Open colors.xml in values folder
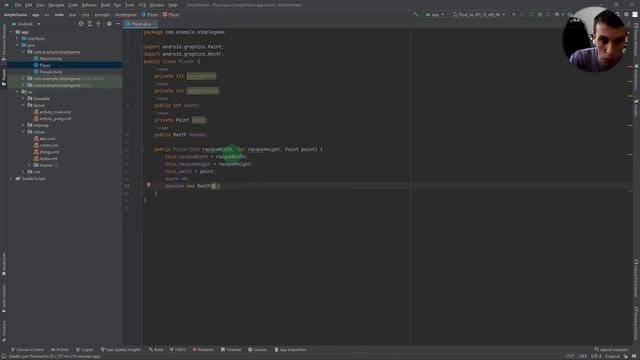640x360 pixels. (x=46, y=145)
